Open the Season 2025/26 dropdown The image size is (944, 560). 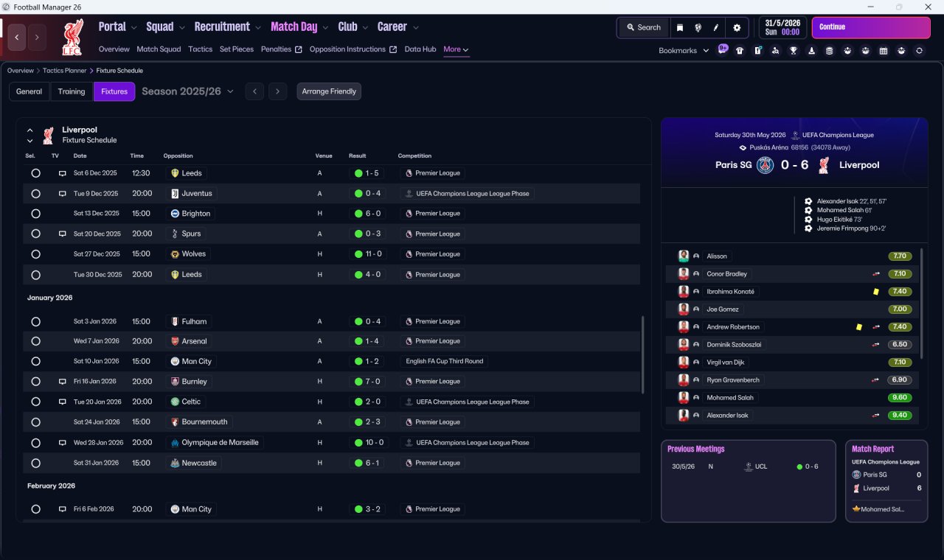pos(187,91)
